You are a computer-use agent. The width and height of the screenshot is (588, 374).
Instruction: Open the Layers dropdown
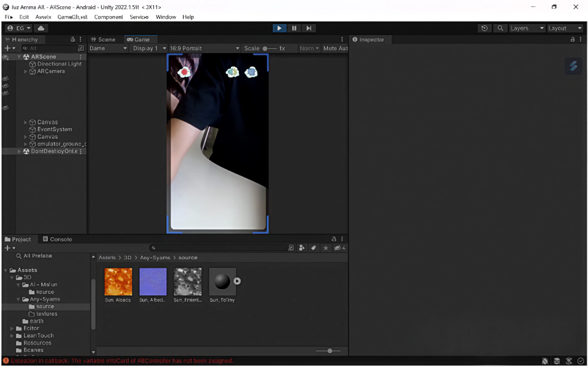point(526,28)
